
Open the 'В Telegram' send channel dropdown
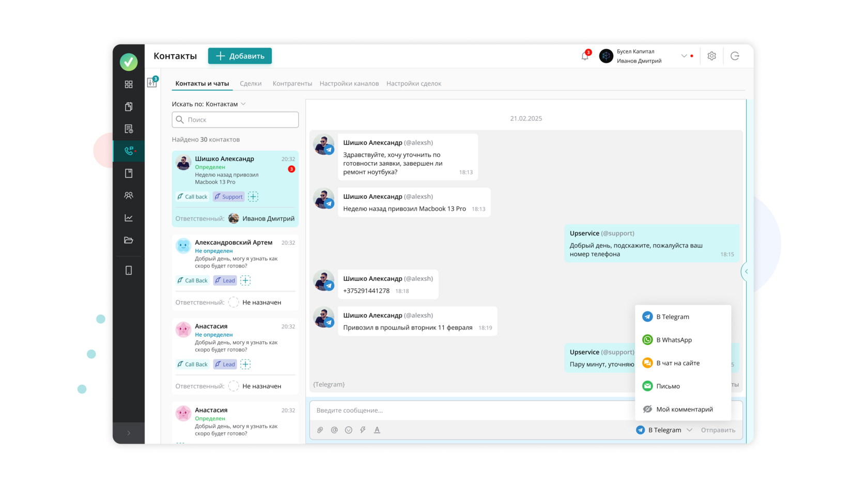[x=664, y=430]
